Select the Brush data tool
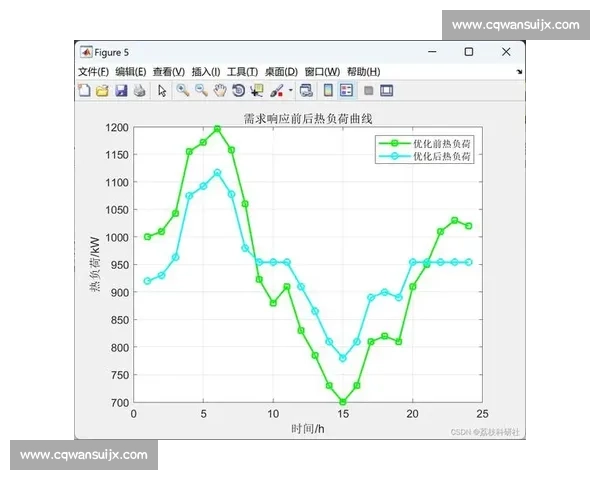 (277, 91)
